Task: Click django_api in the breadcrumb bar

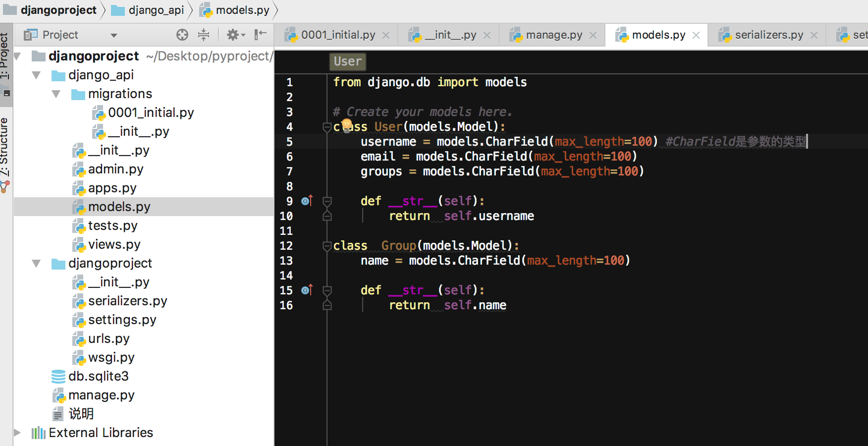Action: point(156,9)
